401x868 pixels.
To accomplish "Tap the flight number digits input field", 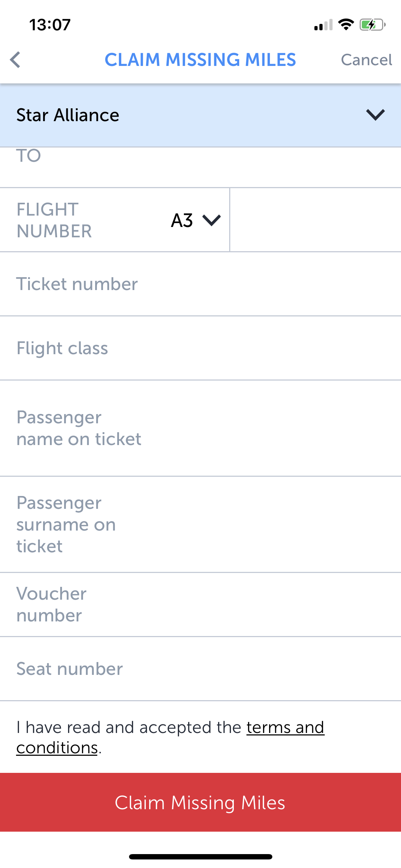I will (315, 220).
